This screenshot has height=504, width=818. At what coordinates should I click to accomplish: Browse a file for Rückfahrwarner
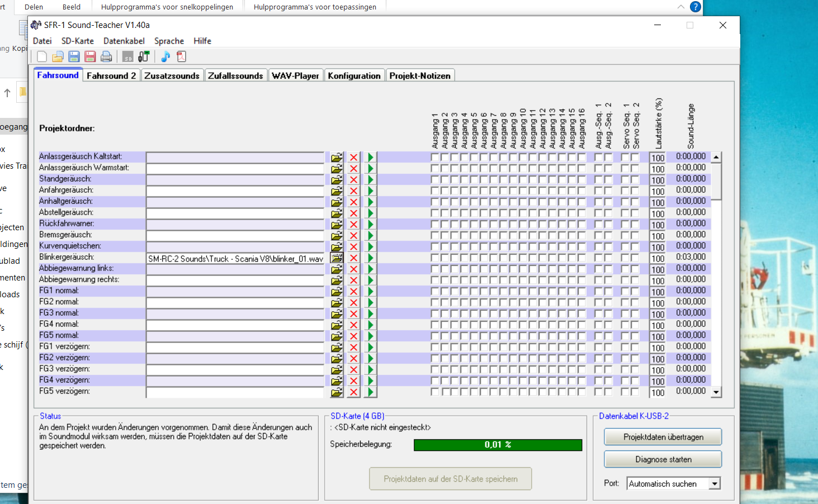(337, 225)
